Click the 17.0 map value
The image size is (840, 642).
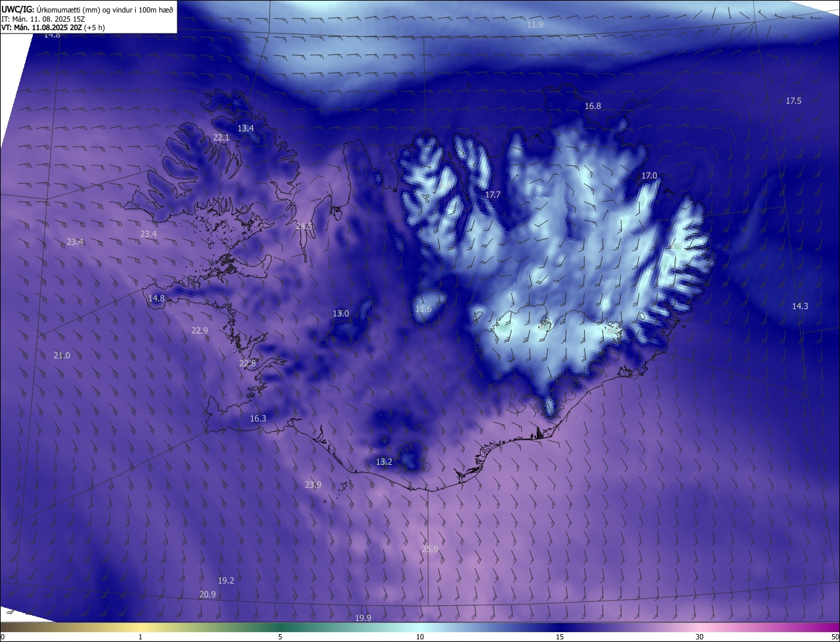pos(649,175)
